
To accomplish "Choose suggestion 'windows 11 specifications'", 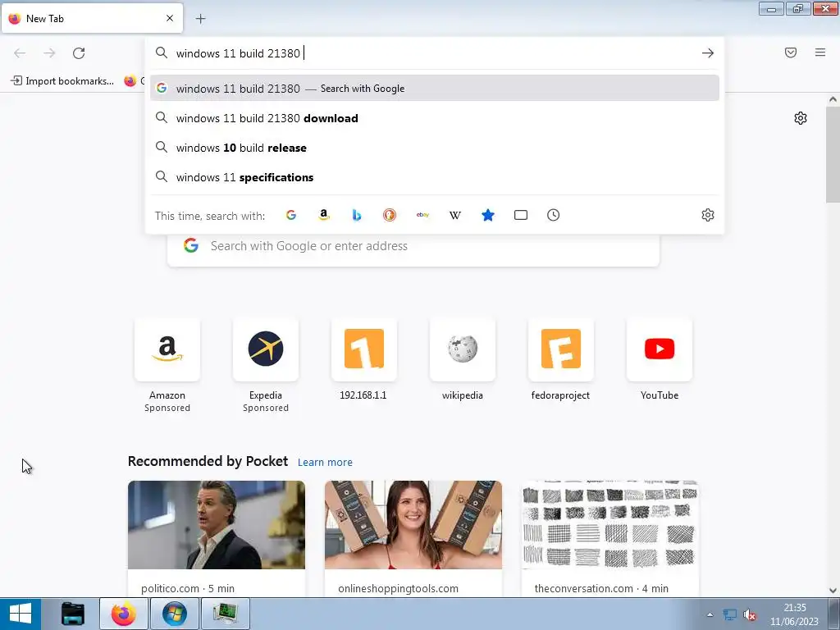I will tap(435, 177).
